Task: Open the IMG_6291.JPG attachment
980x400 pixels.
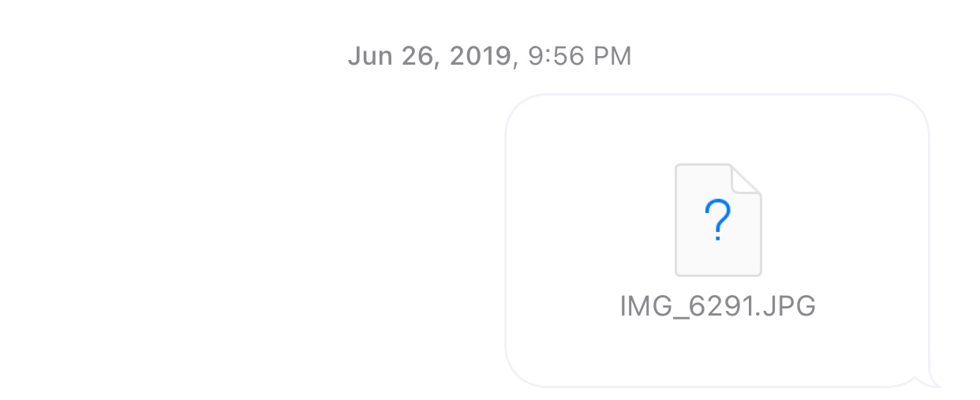Action: tap(718, 241)
